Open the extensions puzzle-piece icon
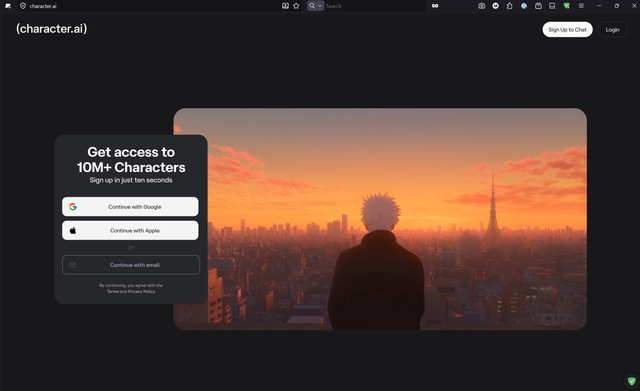Viewport: 640px width, 391px height. pyautogui.click(x=509, y=6)
